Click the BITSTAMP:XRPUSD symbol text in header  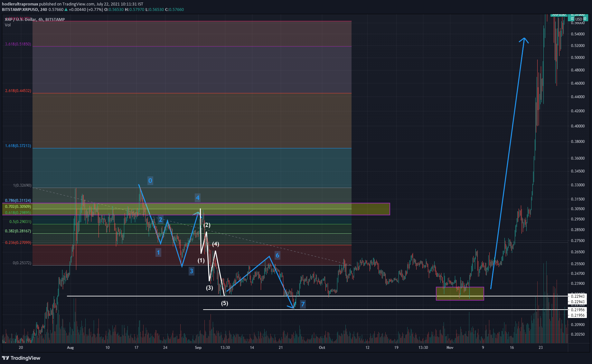[20, 10]
